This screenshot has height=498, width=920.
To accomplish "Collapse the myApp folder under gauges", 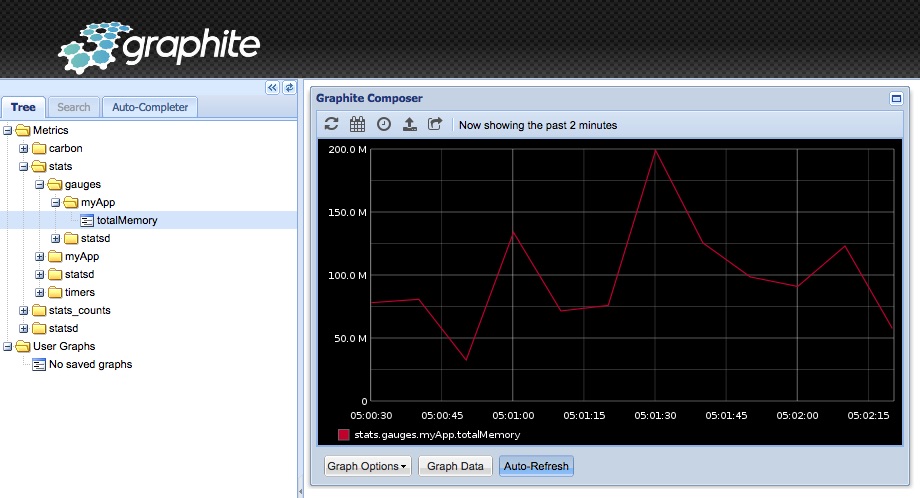I will click(x=55, y=202).
